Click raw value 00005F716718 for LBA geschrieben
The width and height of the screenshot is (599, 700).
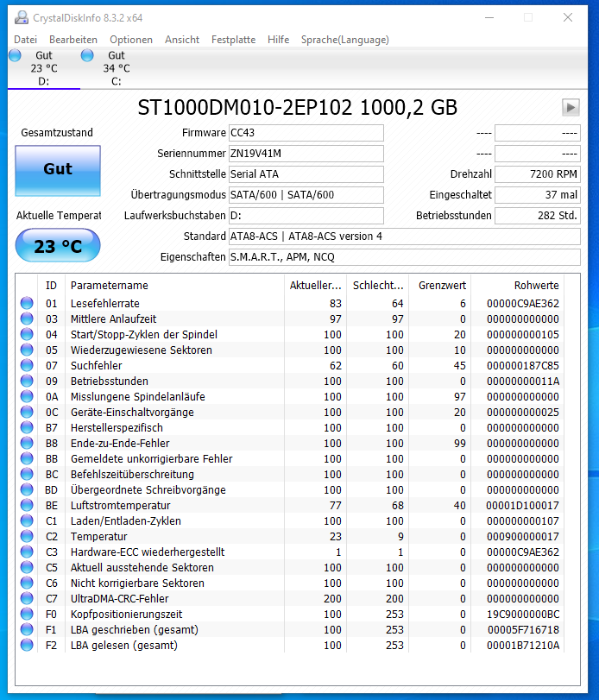pyautogui.click(x=523, y=630)
